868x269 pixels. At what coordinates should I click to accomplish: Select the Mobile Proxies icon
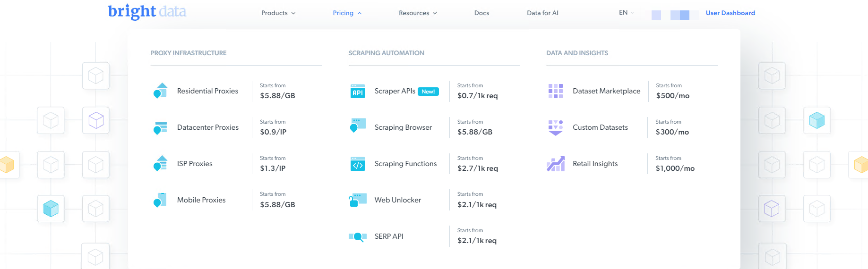[161, 200]
